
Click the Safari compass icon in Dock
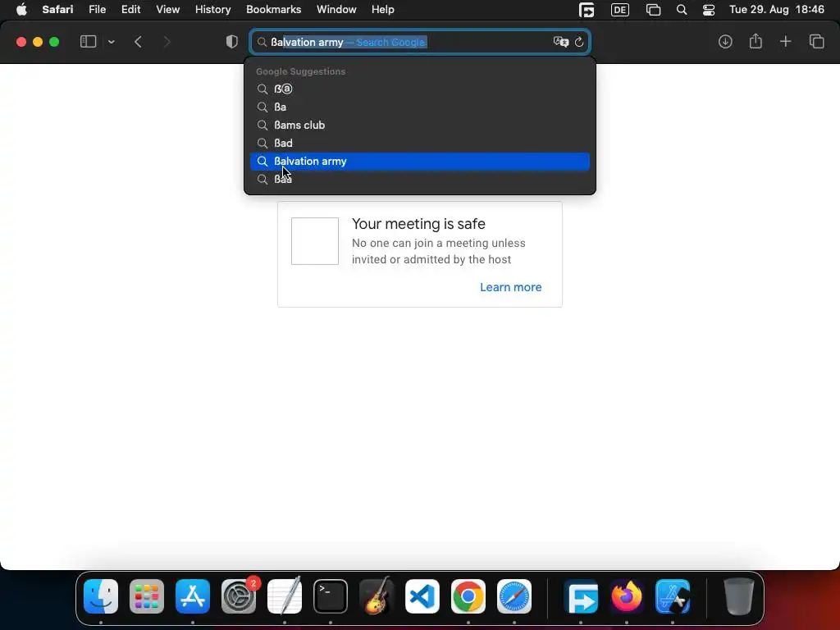(x=514, y=596)
